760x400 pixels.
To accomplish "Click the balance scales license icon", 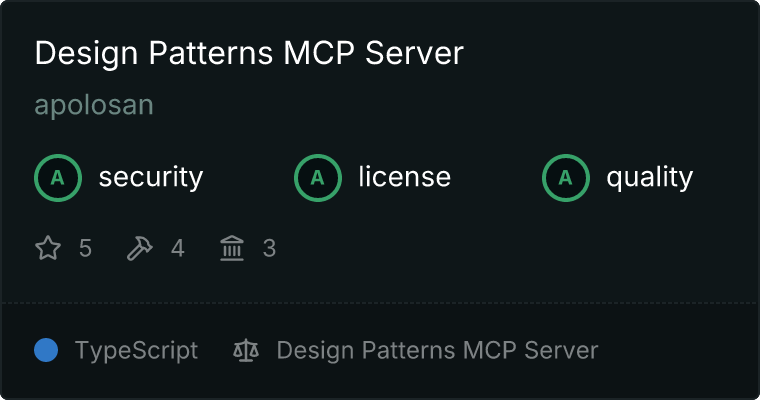I will pos(245,350).
